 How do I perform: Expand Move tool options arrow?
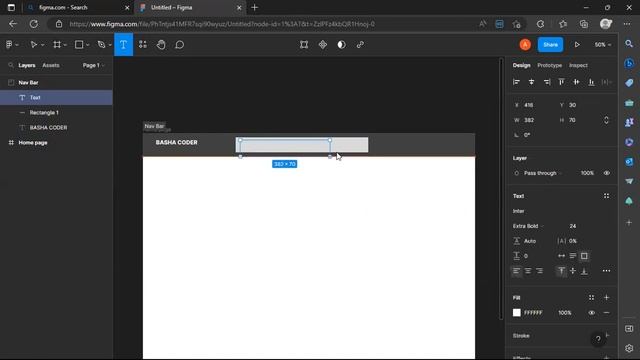point(42,45)
